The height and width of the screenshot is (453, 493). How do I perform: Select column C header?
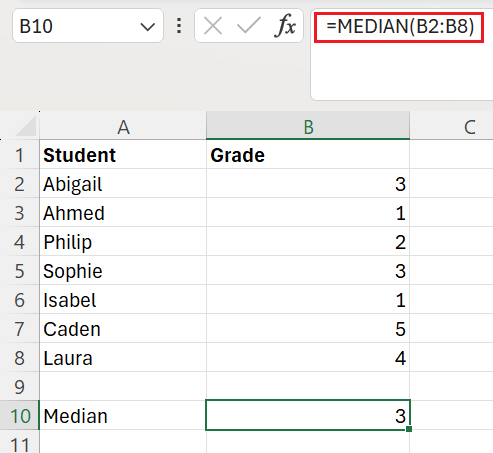point(452,126)
